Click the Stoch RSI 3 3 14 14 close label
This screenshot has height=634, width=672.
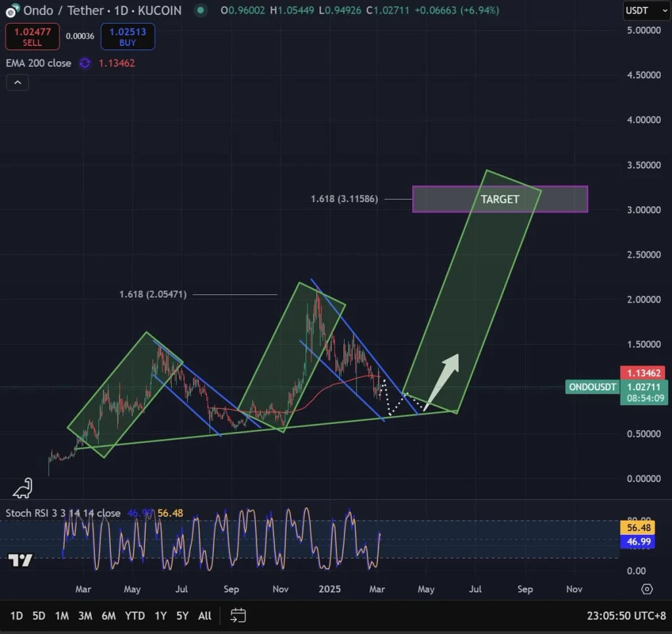(63, 513)
